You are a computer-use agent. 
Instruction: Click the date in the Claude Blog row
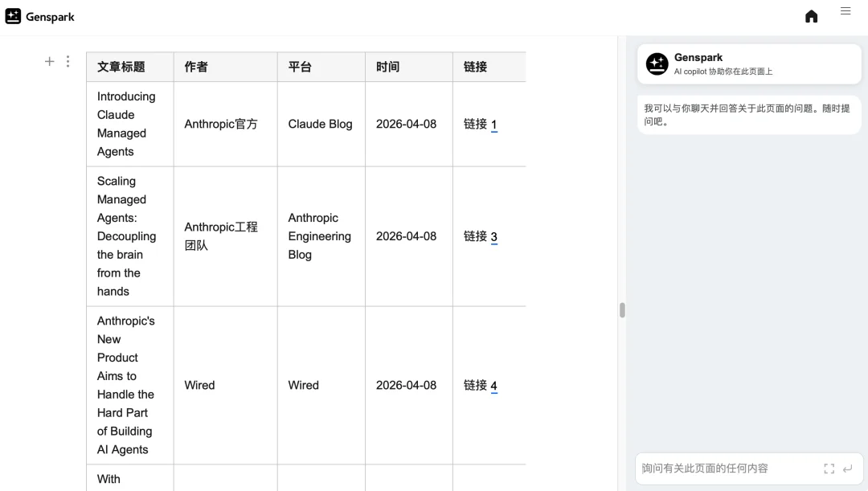point(407,124)
